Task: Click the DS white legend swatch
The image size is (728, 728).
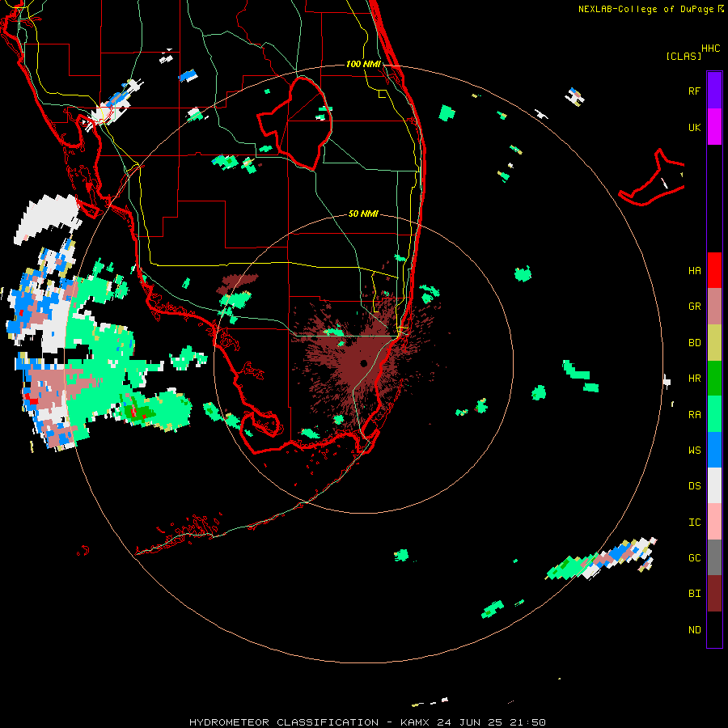Action: pyautogui.click(x=714, y=485)
